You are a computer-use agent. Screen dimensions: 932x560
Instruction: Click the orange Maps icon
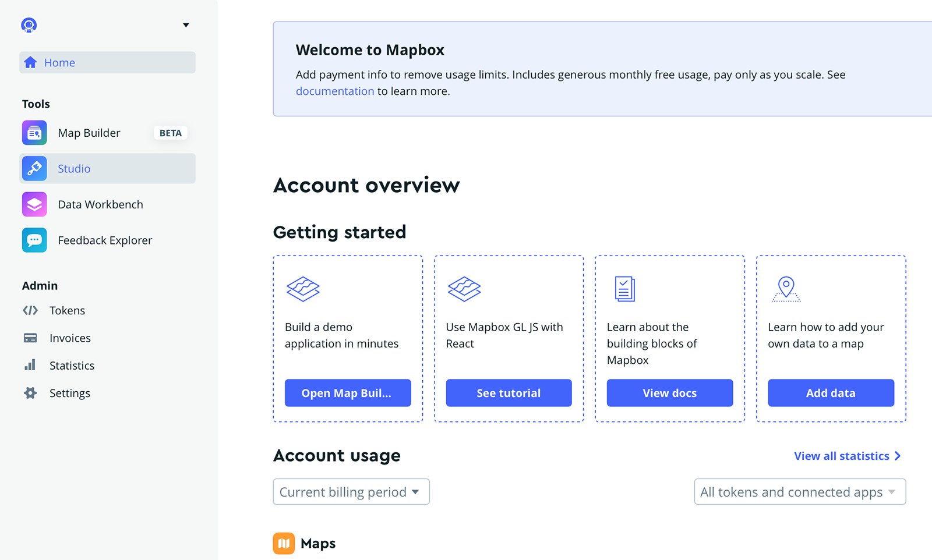284,543
